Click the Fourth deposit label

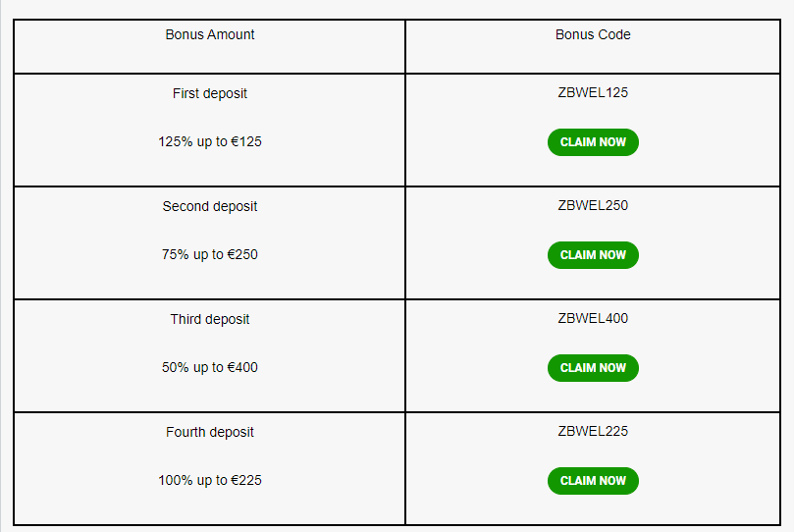click(210, 432)
